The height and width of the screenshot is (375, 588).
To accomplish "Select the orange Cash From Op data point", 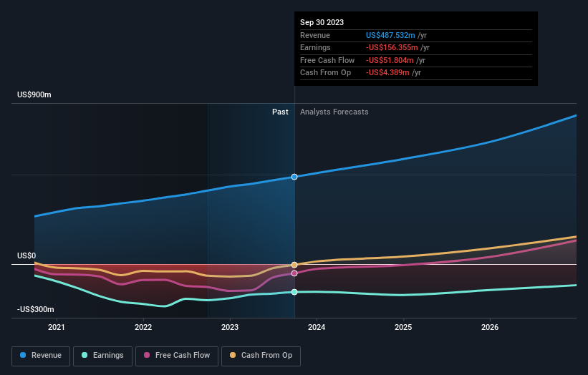I will pyautogui.click(x=294, y=265).
